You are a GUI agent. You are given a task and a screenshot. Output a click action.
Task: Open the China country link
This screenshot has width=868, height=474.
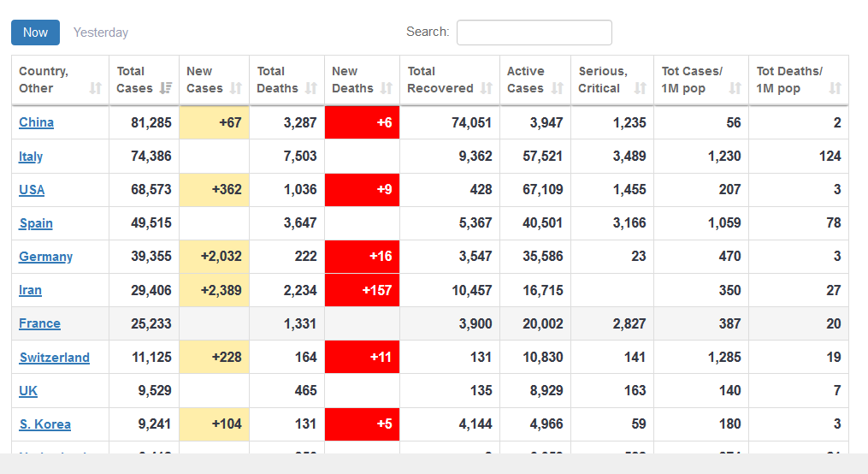click(x=36, y=122)
